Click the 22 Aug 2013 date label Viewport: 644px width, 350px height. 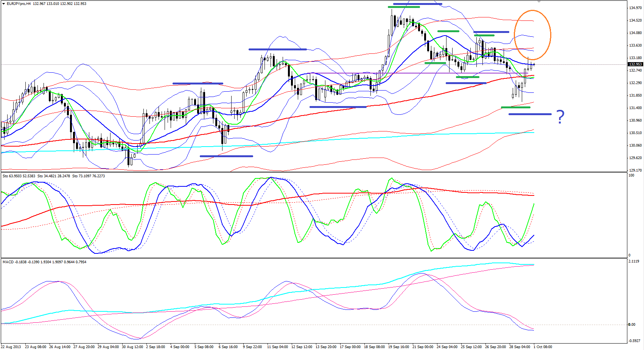click(11, 347)
